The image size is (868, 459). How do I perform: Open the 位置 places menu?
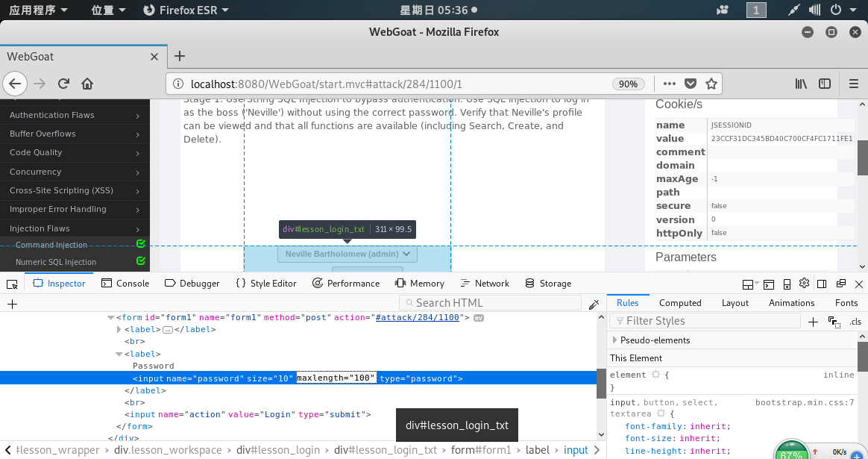[x=109, y=10]
